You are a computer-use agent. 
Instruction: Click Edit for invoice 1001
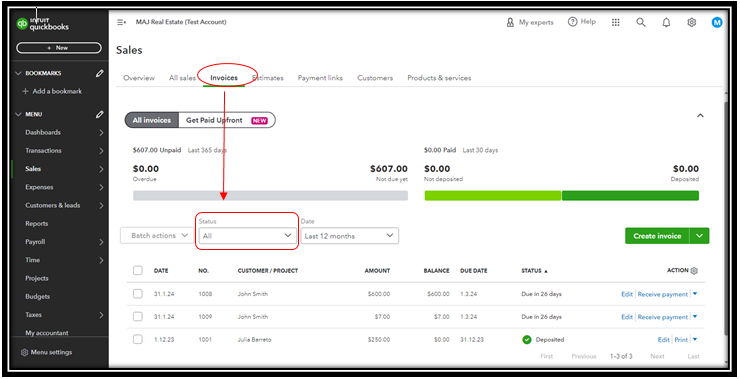[664, 340]
